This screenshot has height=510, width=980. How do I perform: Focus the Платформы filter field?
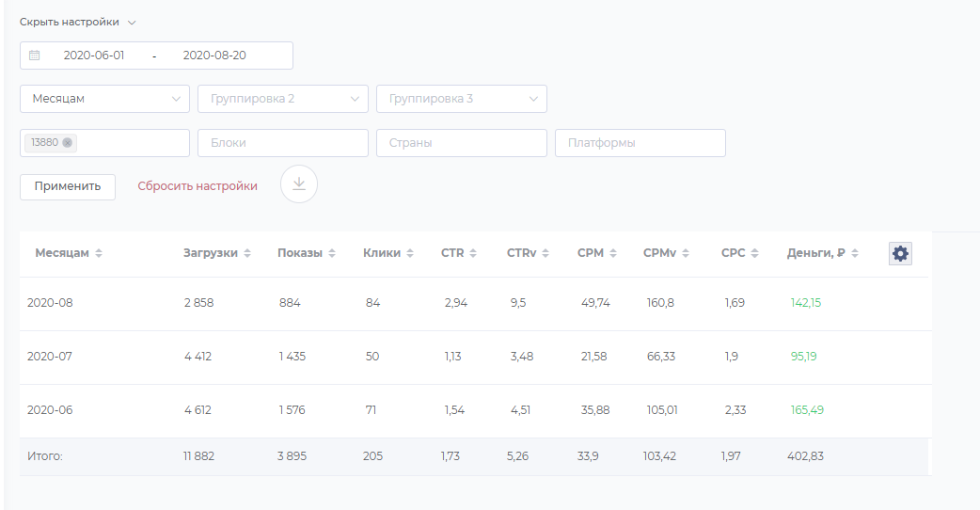tap(640, 143)
